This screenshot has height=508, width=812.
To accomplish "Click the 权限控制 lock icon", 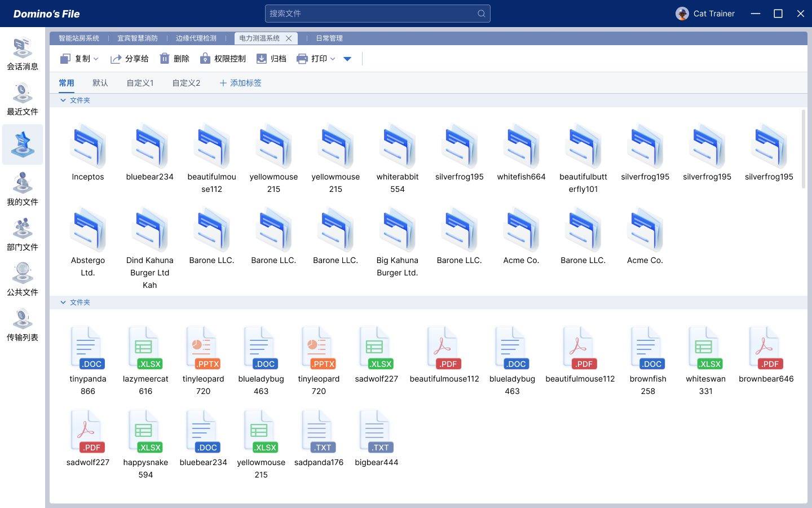I will (205, 59).
